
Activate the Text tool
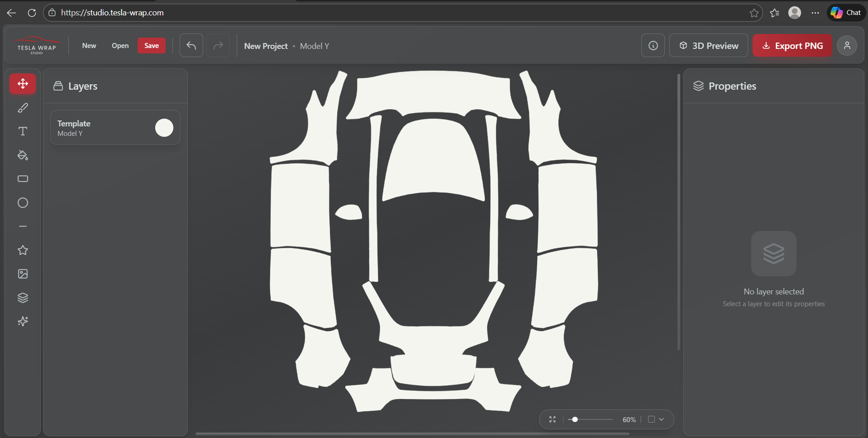pos(23,131)
